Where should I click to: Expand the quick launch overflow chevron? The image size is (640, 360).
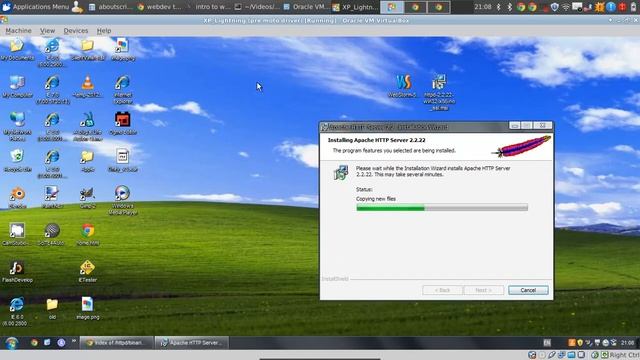click(74, 341)
